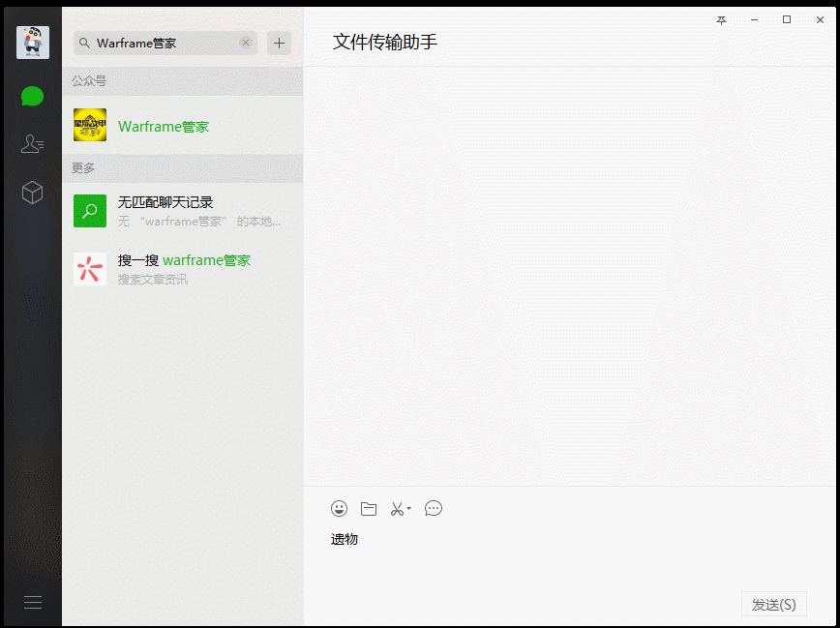Click the 搜索文章资讯 subtitle text

point(153,280)
